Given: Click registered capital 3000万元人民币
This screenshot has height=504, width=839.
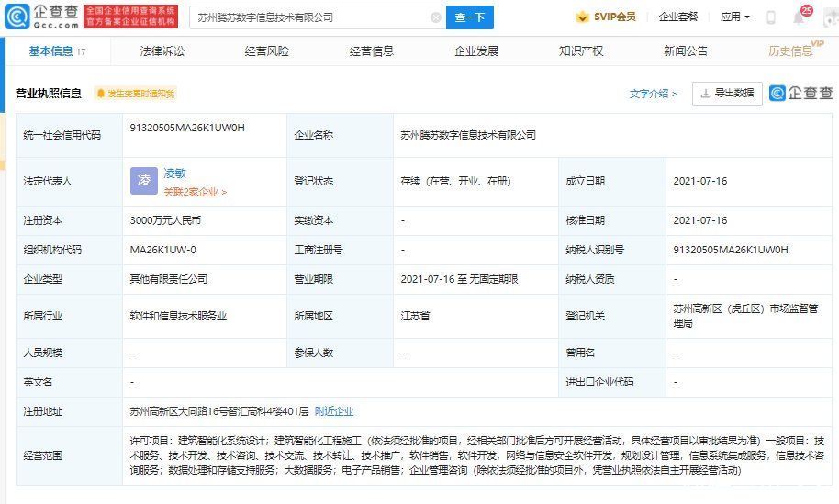Looking at the screenshot, I should click(165, 220).
